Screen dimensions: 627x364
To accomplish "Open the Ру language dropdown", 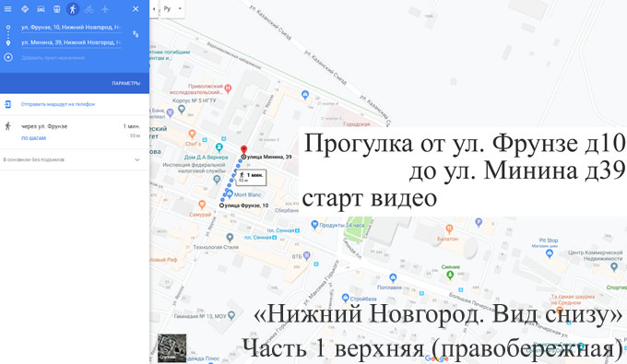I will 172,9.
